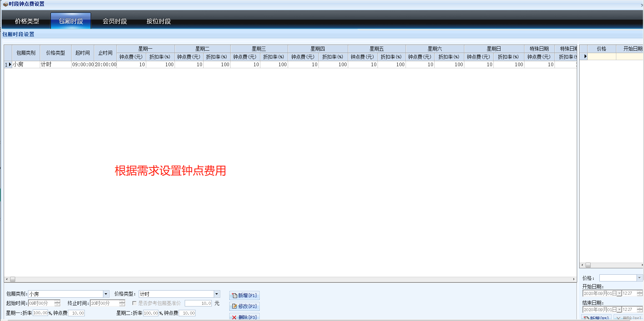
Task: Click the main grid scrollbar left arrow
Action: pos(7,279)
